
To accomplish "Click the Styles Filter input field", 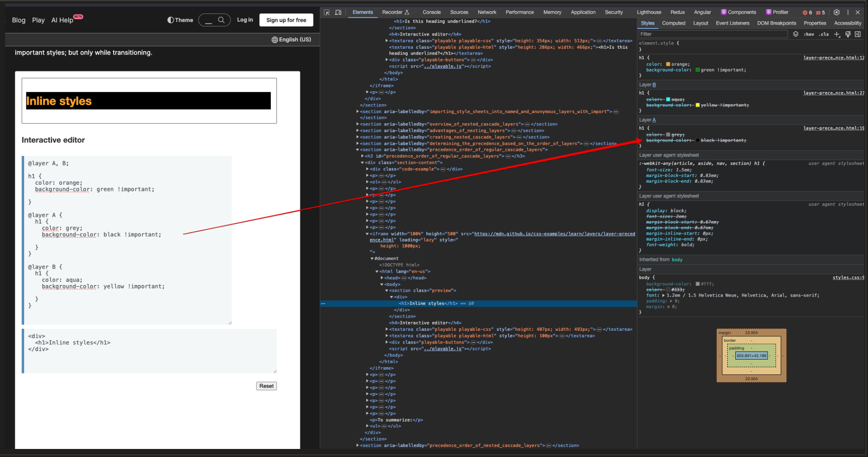I will coord(713,34).
